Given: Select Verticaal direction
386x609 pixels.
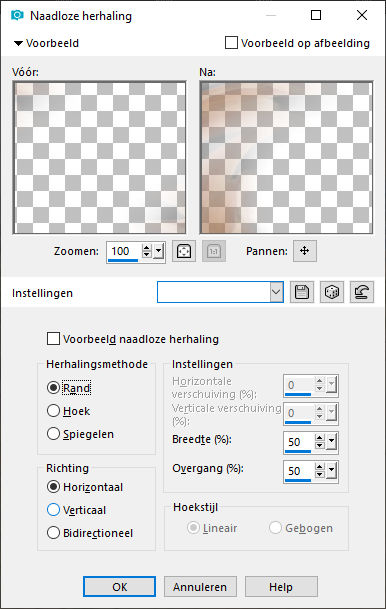Looking at the screenshot, I should click(x=53, y=510).
